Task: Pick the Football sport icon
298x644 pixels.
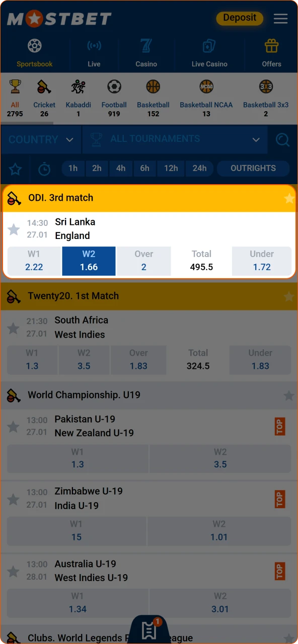Action: pyautogui.click(x=114, y=87)
